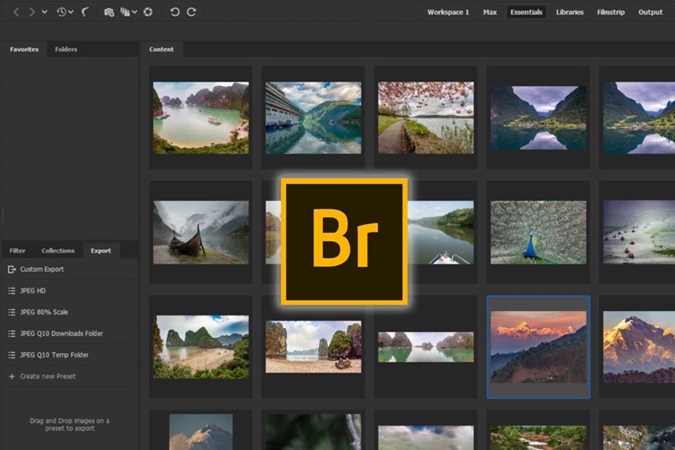The width and height of the screenshot is (675, 450).
Task: Expand the Refine tools dropdown arrow
Action: coord(134,12)
